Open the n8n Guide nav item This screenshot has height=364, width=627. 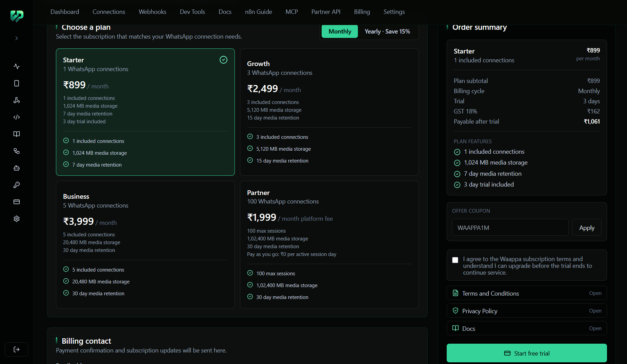click(259, 12)
